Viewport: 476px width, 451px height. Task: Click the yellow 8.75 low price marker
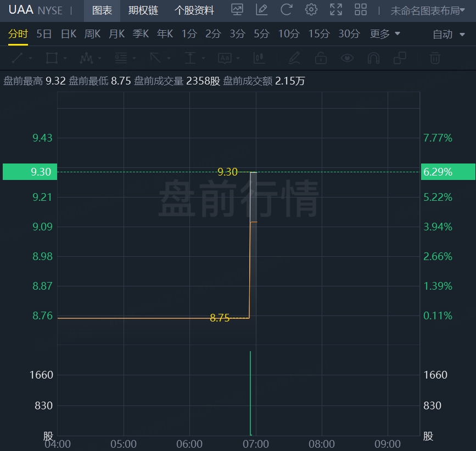220,318
